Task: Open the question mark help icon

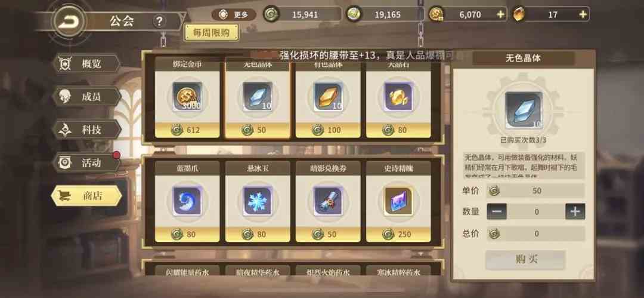Action: 159,21
